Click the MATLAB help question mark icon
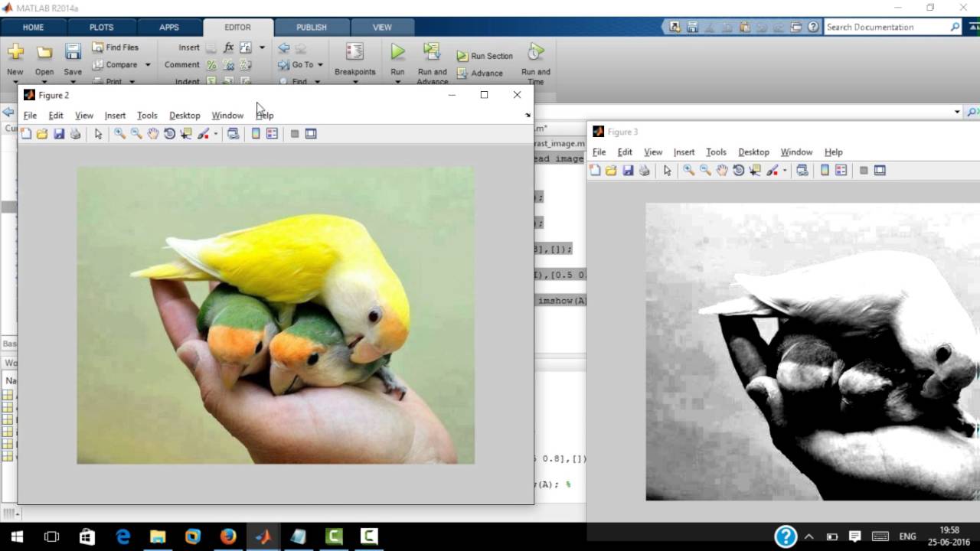 point(813,27)
